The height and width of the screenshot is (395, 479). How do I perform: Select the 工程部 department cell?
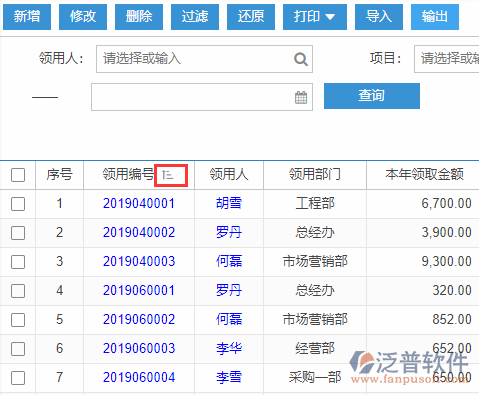click(315, 203)
